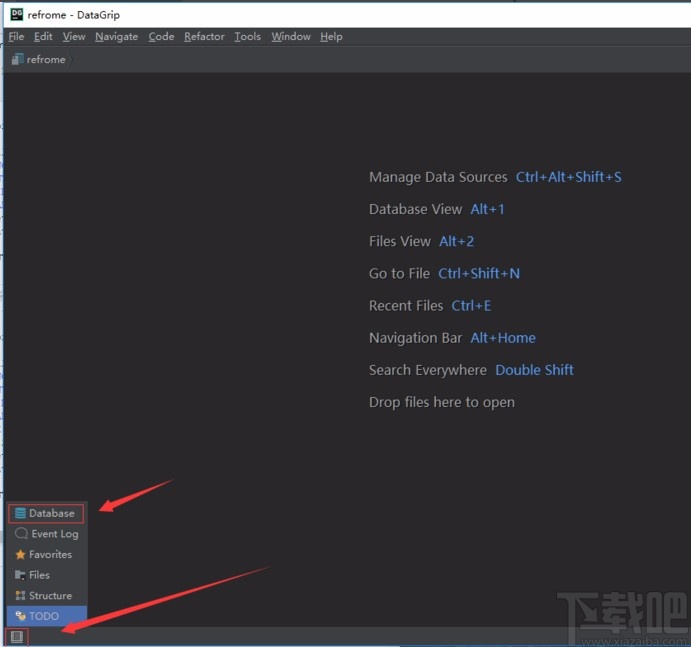Open the Tools menu

click(x=248, y=37)
